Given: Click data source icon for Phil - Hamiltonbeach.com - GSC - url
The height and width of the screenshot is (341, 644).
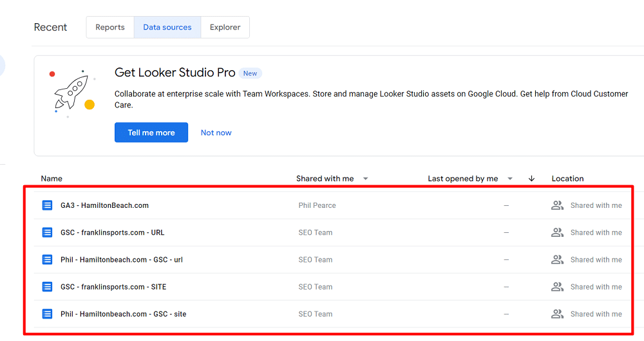Looking at the screenshot, I should tap(47, 259).
